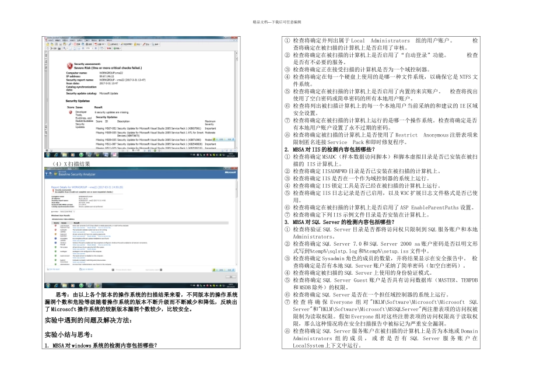Click the Forward arrow in Baseline Security Analyzer header
Image resolution: width=554 pixels, height=392 pixels.
point(51,174)
